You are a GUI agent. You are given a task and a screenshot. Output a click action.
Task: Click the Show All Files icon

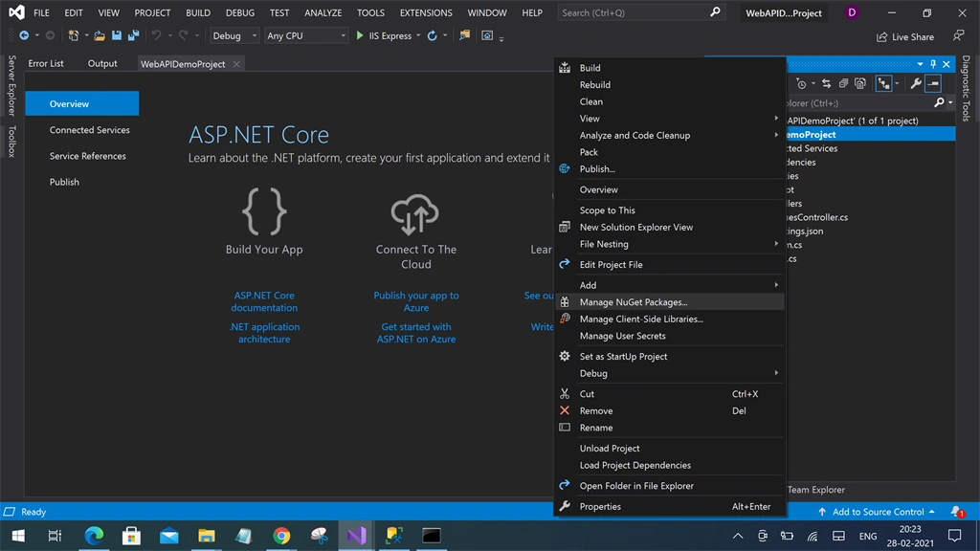[860, 83]
